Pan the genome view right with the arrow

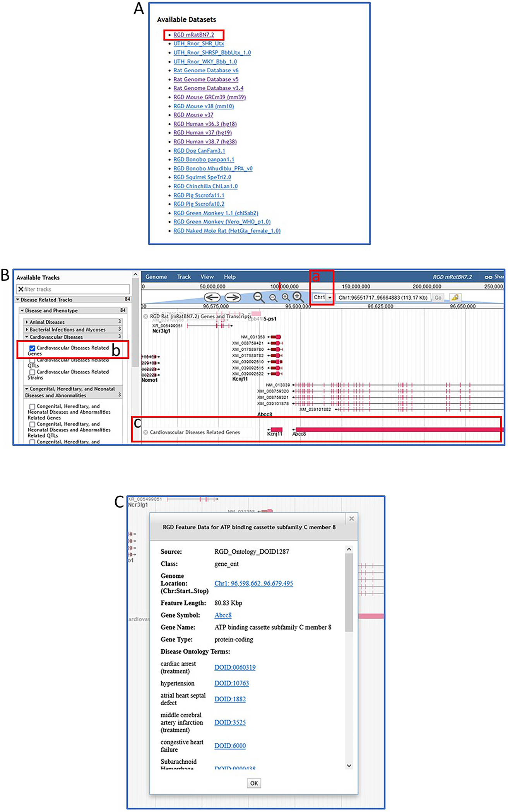coord(233,297)
